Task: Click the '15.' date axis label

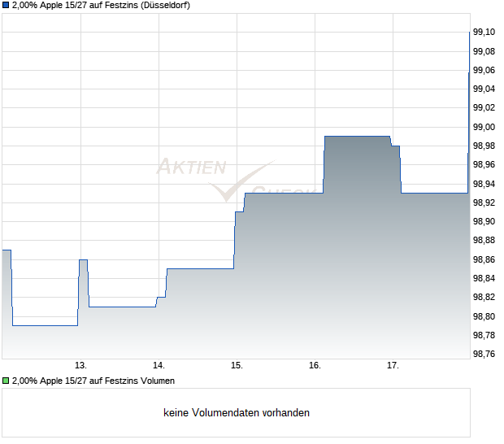Action: (237, 366)
